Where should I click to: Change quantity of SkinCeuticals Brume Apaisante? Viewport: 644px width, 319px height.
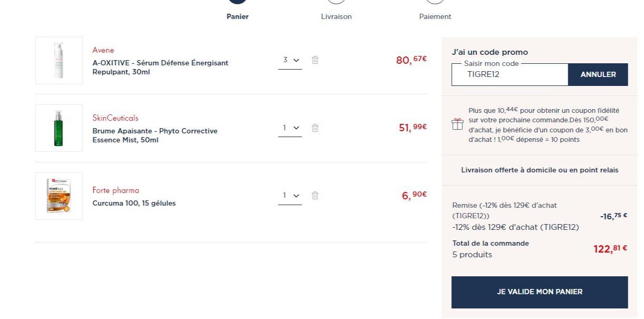(x=290, y=128)
